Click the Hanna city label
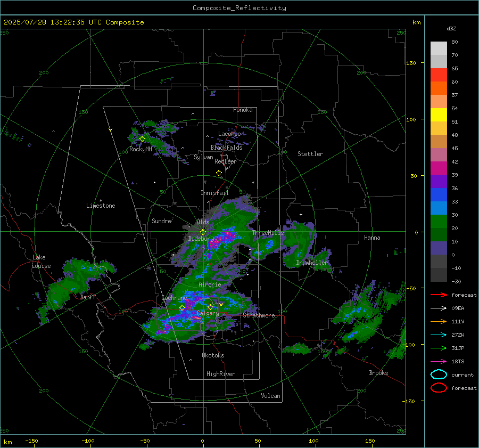The image size is (479, 448). (372, 238)
